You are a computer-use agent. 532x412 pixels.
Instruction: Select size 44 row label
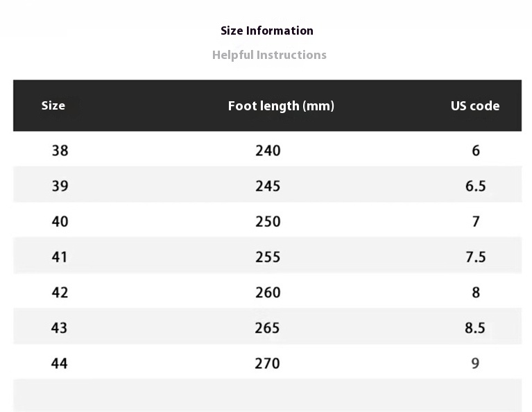60,363
